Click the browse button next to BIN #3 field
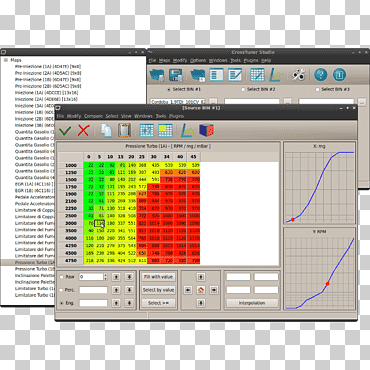The height and width of the screenshot is (370, 370). 361,101
